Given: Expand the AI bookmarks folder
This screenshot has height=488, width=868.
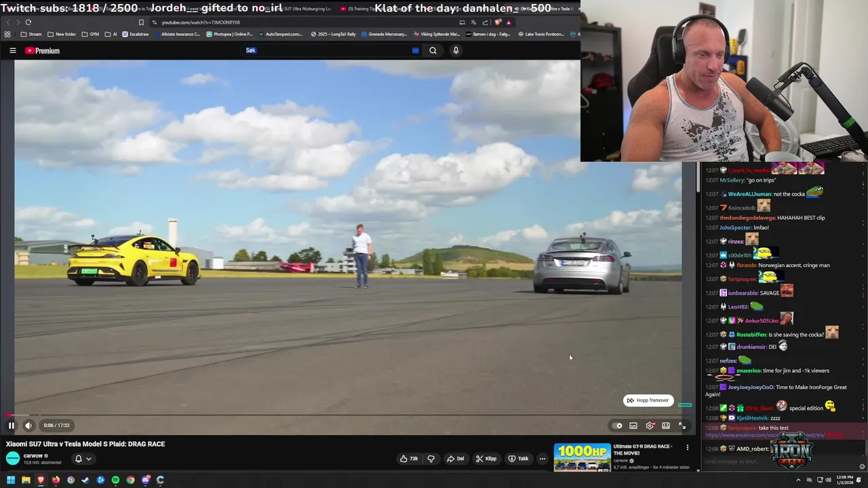Looking at the screenshot, I should tap(111, 34).
